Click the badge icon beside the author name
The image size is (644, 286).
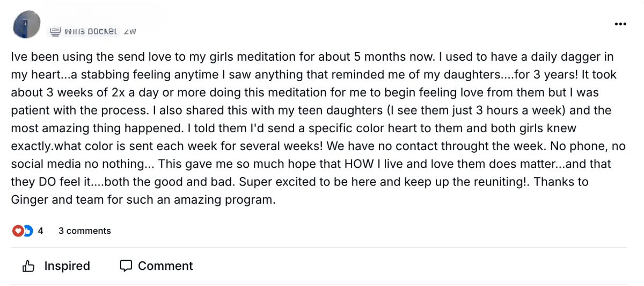(55, 32)
